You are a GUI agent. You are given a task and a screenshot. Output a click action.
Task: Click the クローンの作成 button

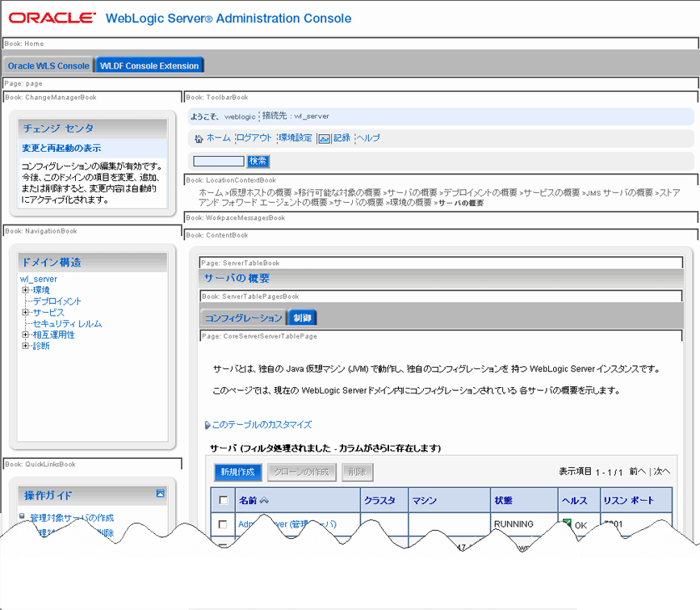click(301, 472)
